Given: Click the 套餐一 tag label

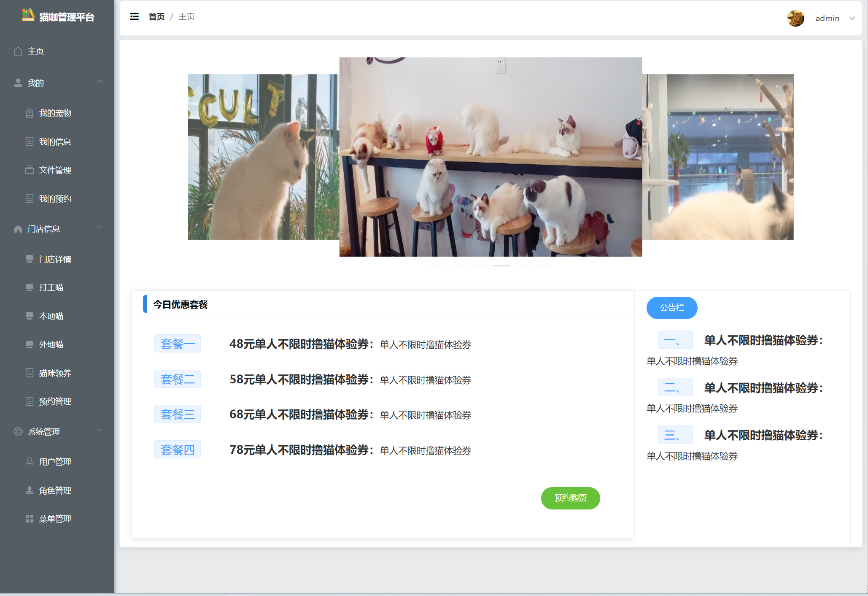Looking at the screenshot, I should click(x=178, y=344).
